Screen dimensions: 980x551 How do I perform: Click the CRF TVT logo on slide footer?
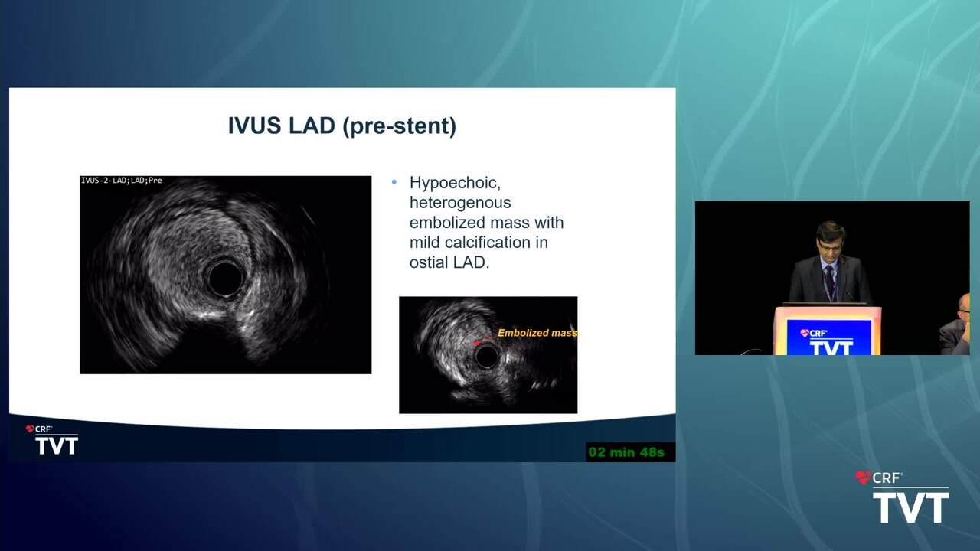click(x=51, y=440)
